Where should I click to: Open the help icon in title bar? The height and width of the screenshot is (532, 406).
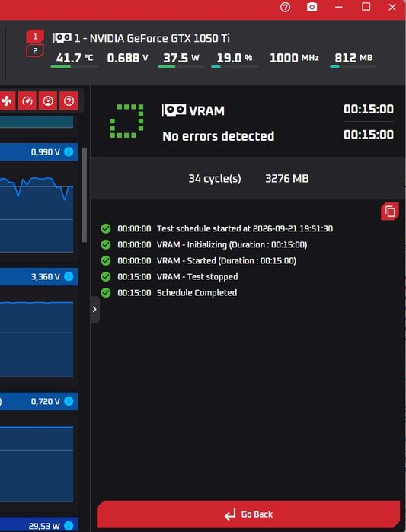click(285, 7)
